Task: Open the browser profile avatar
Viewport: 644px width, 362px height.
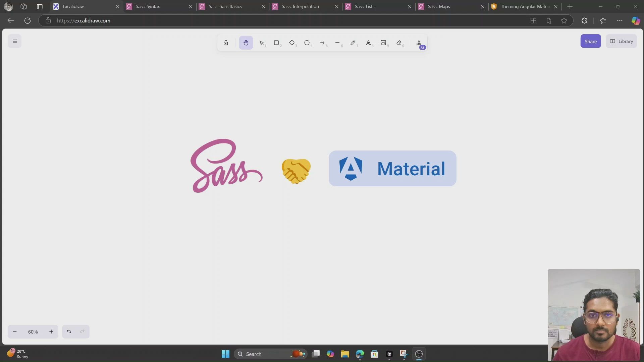Action: (x=8, y=6)
